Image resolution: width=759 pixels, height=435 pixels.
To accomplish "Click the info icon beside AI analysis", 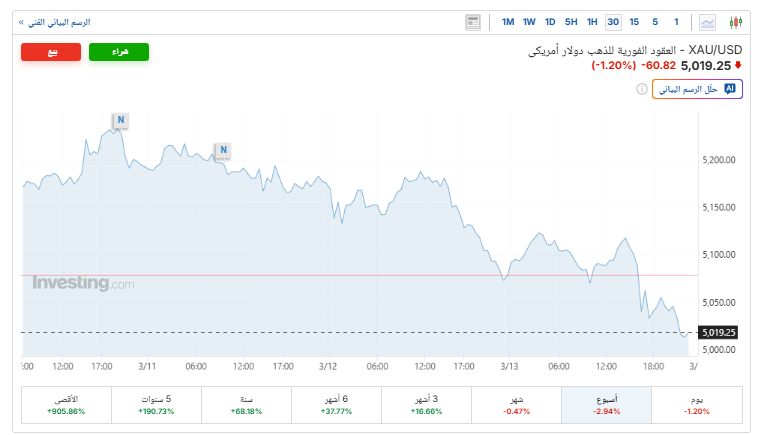I will pos(642,89).
